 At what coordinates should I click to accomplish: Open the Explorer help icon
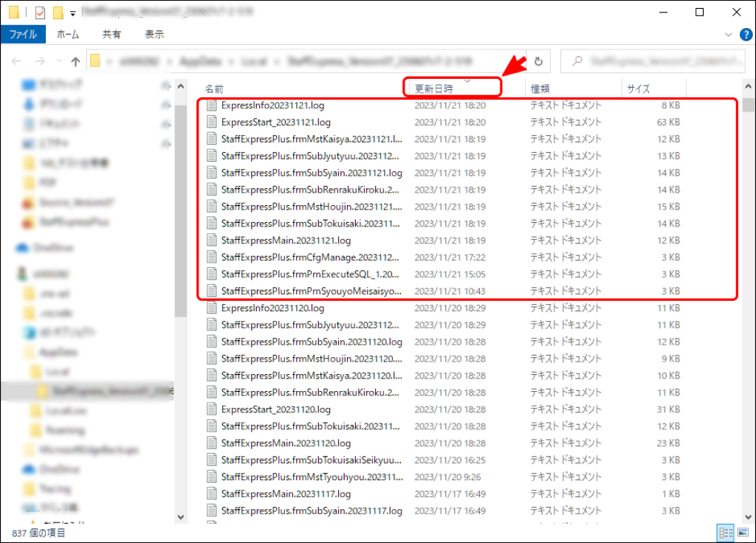(x=746, y=35)
